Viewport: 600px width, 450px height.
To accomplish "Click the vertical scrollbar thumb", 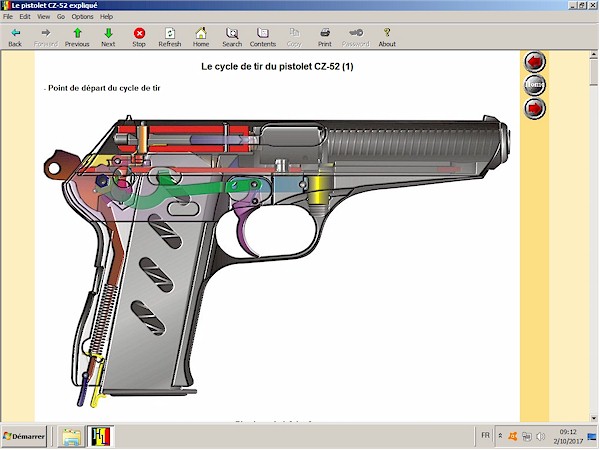I will 593,72.
